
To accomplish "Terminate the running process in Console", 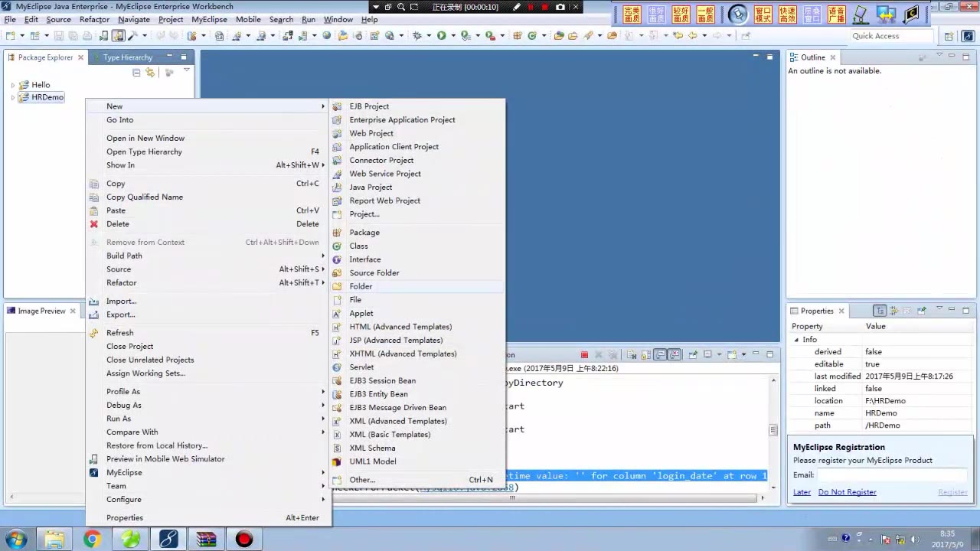I will [584, 354].
